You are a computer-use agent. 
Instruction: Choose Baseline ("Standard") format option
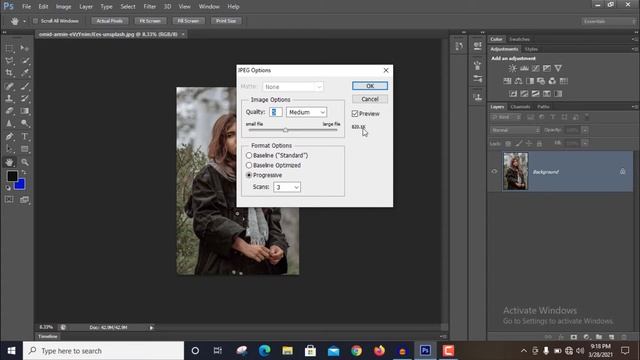click(249, 156)
